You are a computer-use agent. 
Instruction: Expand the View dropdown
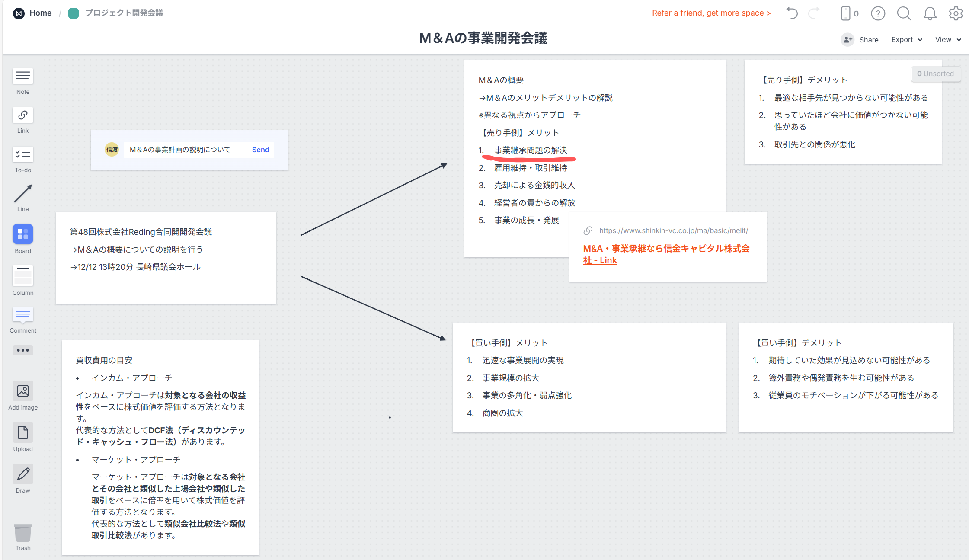tap(947, 39)
